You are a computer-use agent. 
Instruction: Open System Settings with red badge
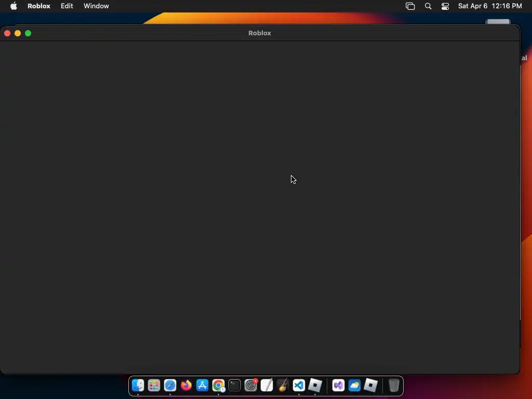[251, 385]
